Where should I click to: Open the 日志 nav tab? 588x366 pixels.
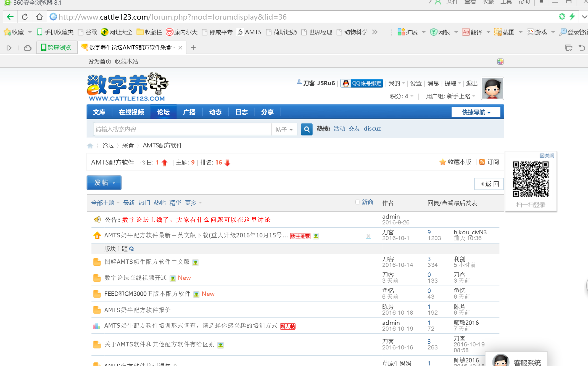[241, 112]
